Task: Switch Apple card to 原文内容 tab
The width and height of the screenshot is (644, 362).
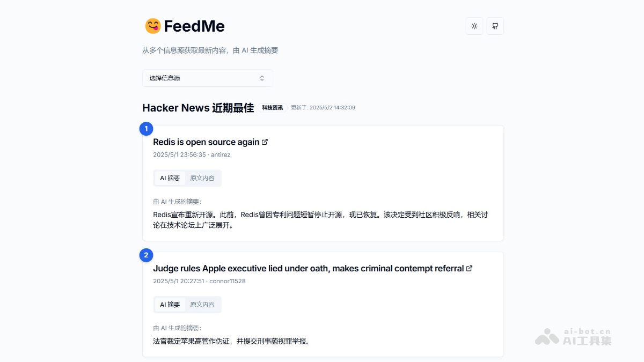Action: [202, 304]
